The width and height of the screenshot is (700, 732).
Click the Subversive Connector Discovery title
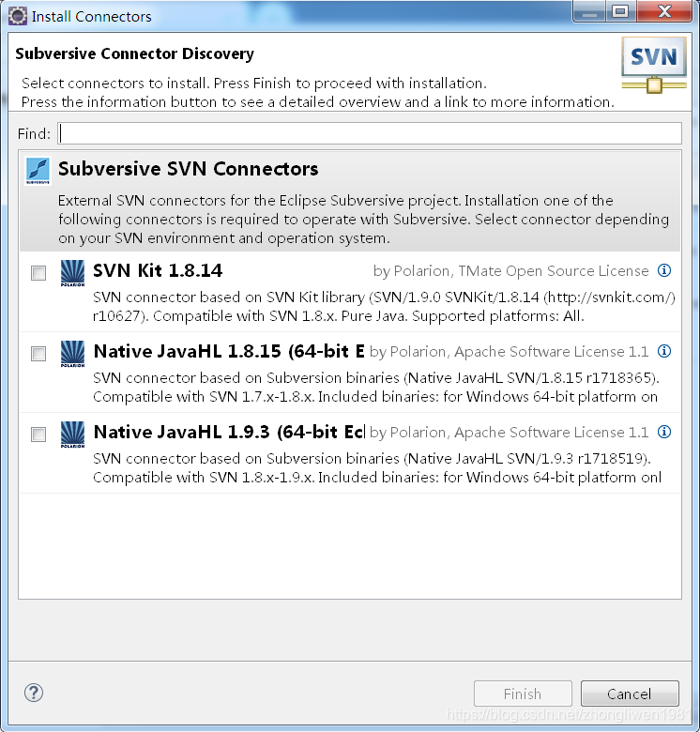pyautogui.click(x=134, y=54)
